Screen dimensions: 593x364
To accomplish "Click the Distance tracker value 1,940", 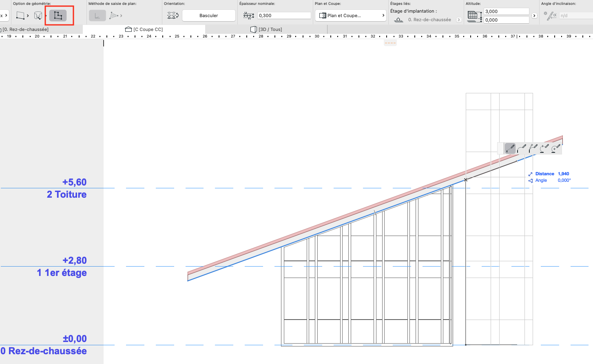I will tap(563, 174).
